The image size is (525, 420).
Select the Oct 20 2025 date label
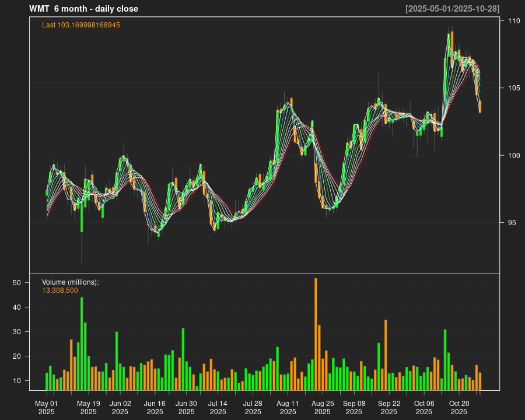[459, 407]
